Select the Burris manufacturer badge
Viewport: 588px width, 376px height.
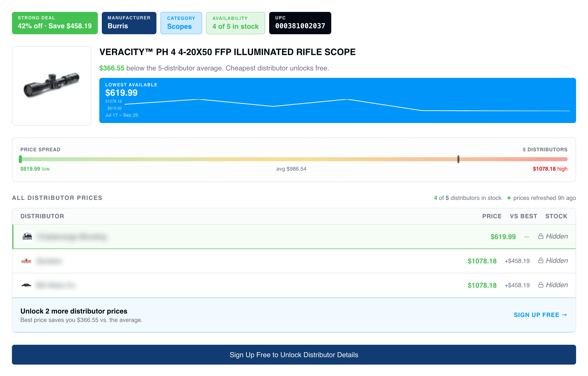129,23
